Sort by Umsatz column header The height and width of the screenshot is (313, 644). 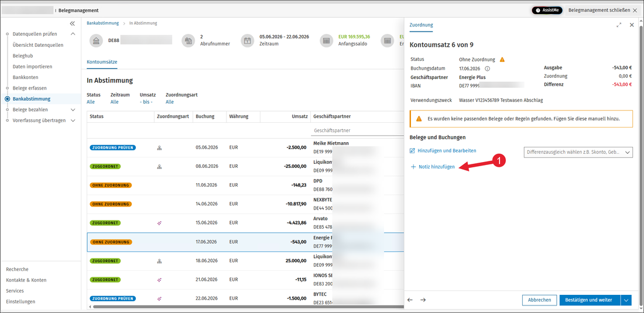pyautogui.click(x=300, y=116)
